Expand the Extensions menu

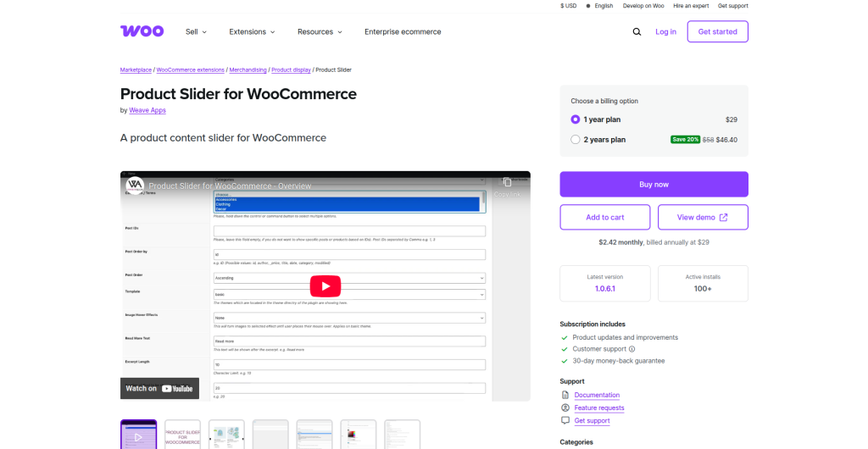click(252, 31)
